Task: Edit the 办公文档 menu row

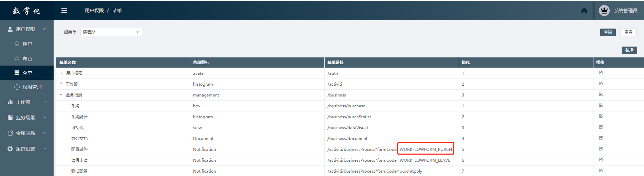Action: click(x=601, y=138)
